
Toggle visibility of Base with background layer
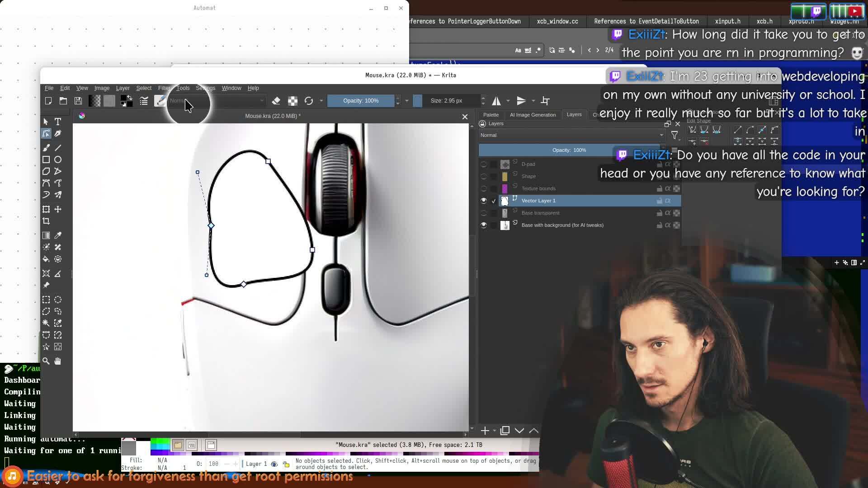click(484, 225)
